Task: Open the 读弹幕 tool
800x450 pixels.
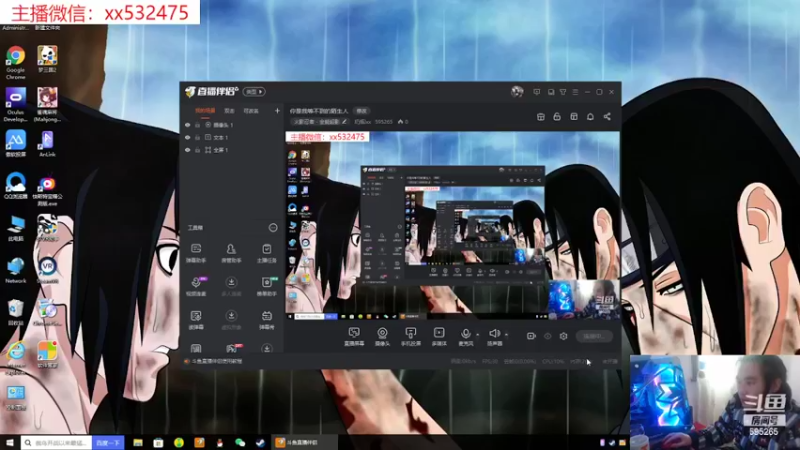Action: pyautogui.click(x=196, y=320)
